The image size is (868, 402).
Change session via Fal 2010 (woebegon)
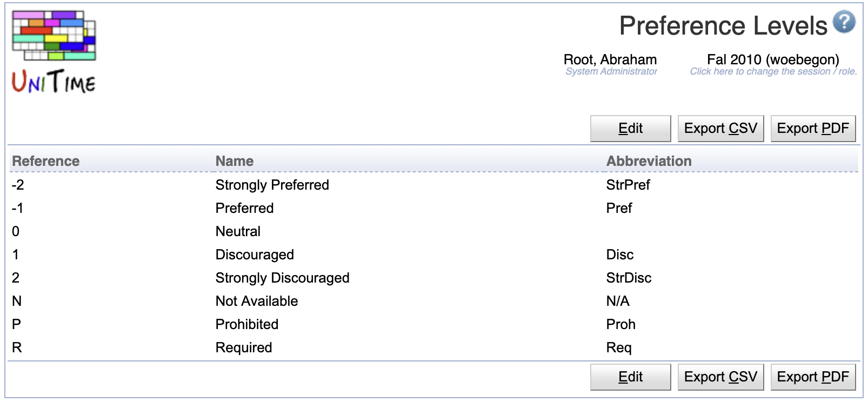click(773, 59)
